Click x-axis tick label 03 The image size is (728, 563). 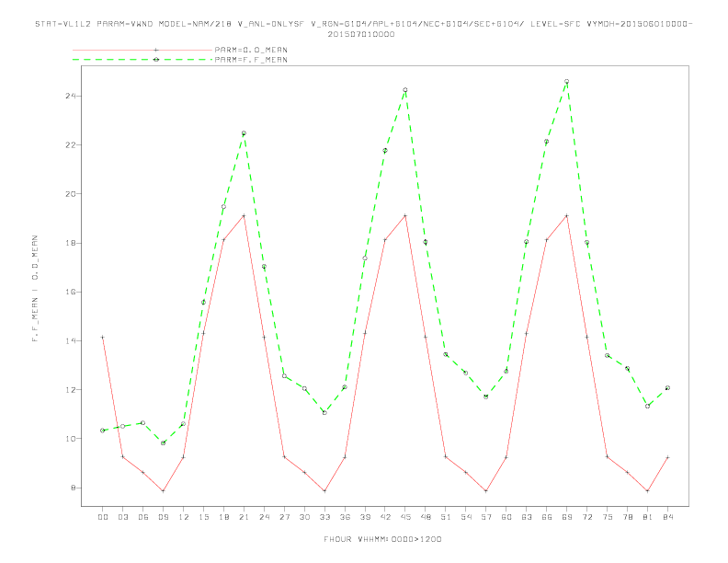[x=122, y=517]
